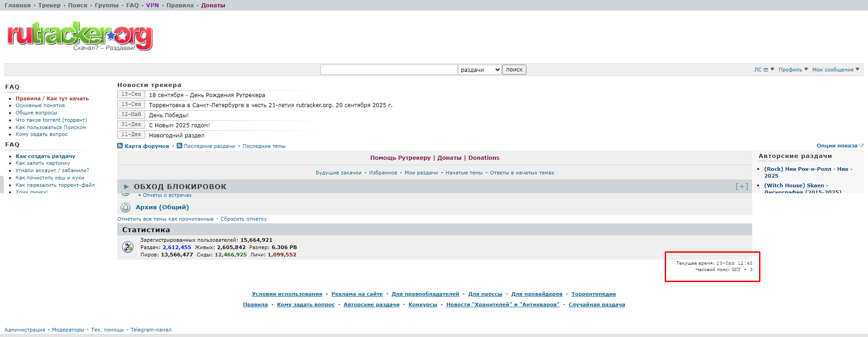Open Трекер in the top navigation
The width and height of the screenshot is (868, 337).
pyautogui.click(x=49, y=5)
